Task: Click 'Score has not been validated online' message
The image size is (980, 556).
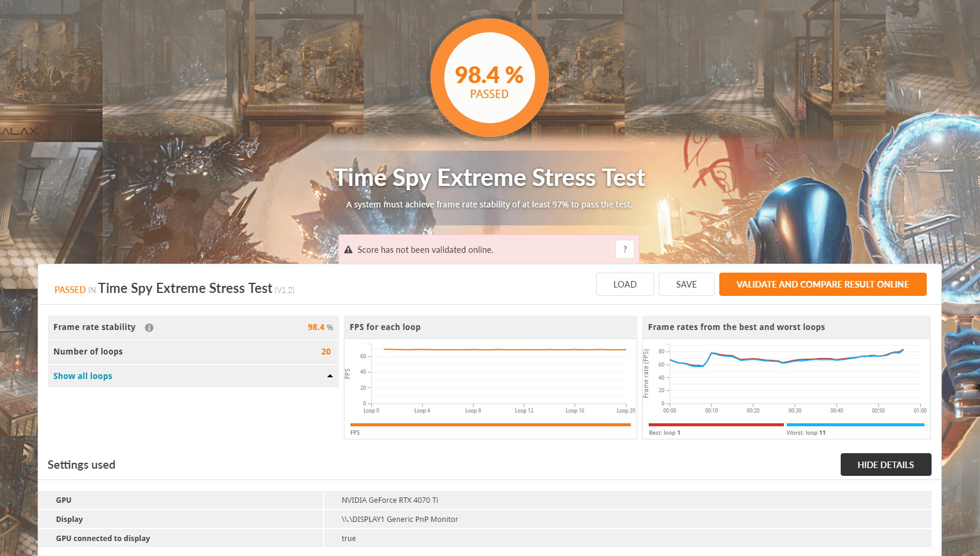Action: tap(425, 250)
